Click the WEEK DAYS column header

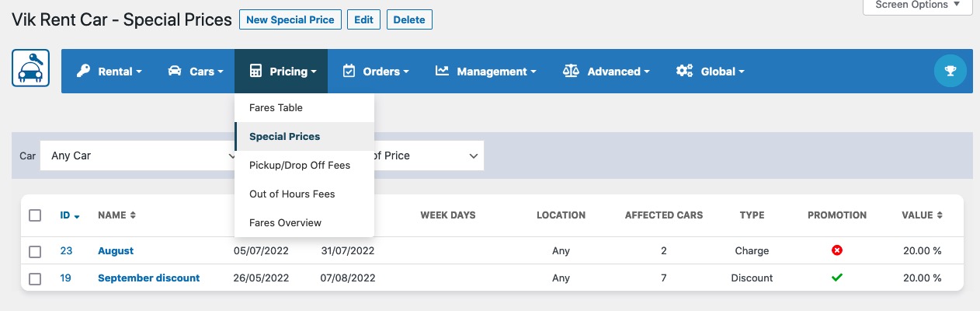point(448,215)
